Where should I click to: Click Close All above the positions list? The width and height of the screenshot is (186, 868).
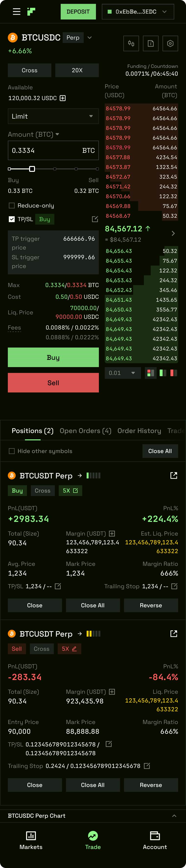[160, 451]
